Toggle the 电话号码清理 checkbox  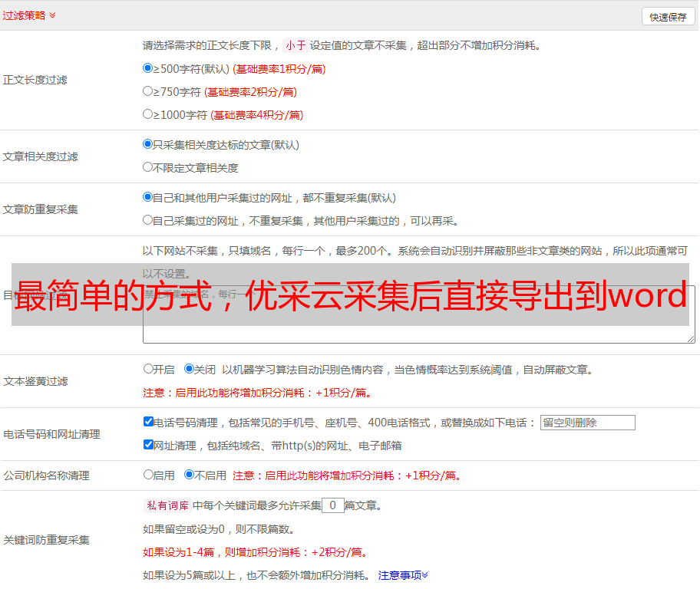(148, 422)
